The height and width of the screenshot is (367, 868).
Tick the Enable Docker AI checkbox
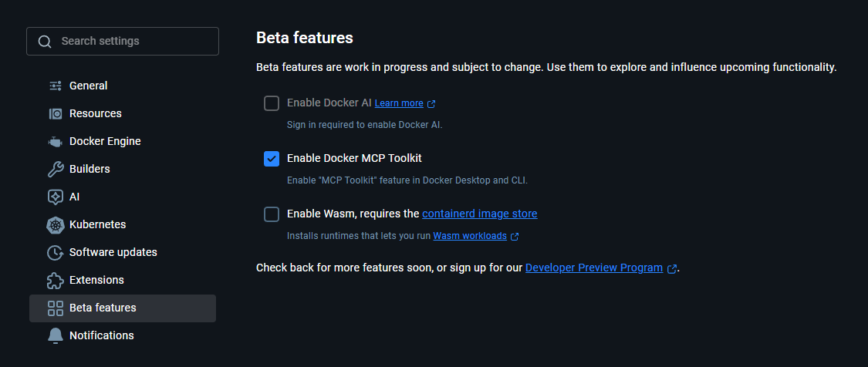click(272, 103)
